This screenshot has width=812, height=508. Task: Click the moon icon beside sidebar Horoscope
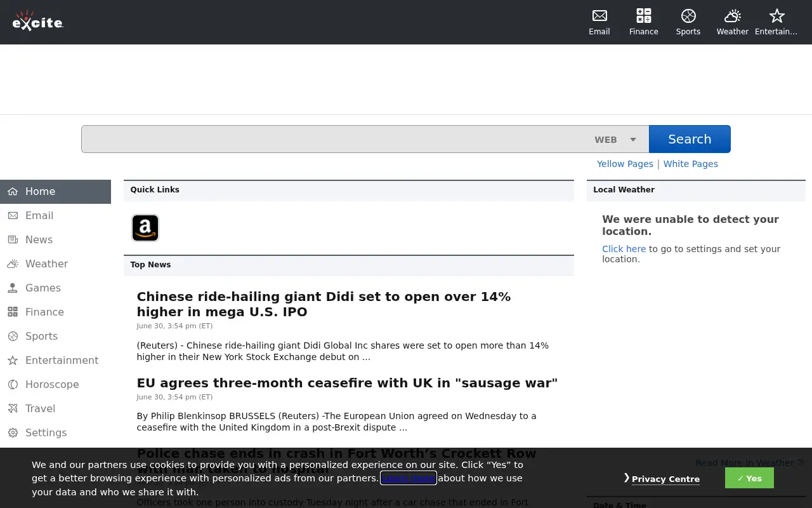[13, 385]
